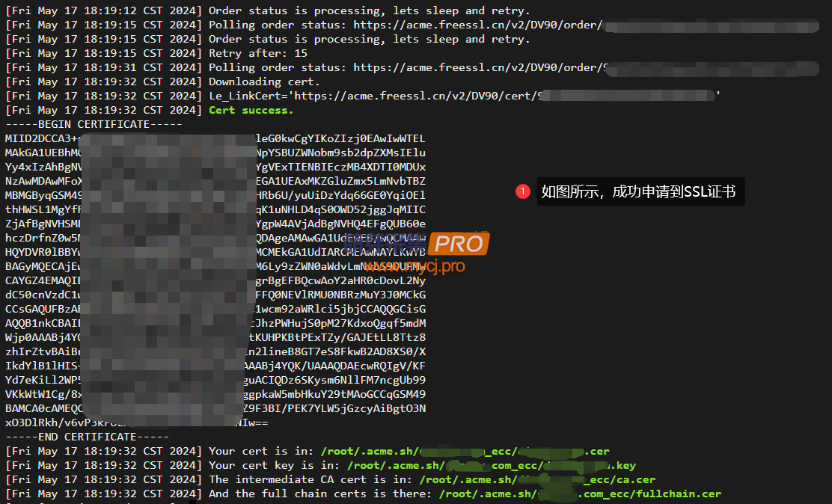Click the certificate line starting with 'AQQB1nkCBAI'
This screenshot has width=832, height=504.
[215, 323]
